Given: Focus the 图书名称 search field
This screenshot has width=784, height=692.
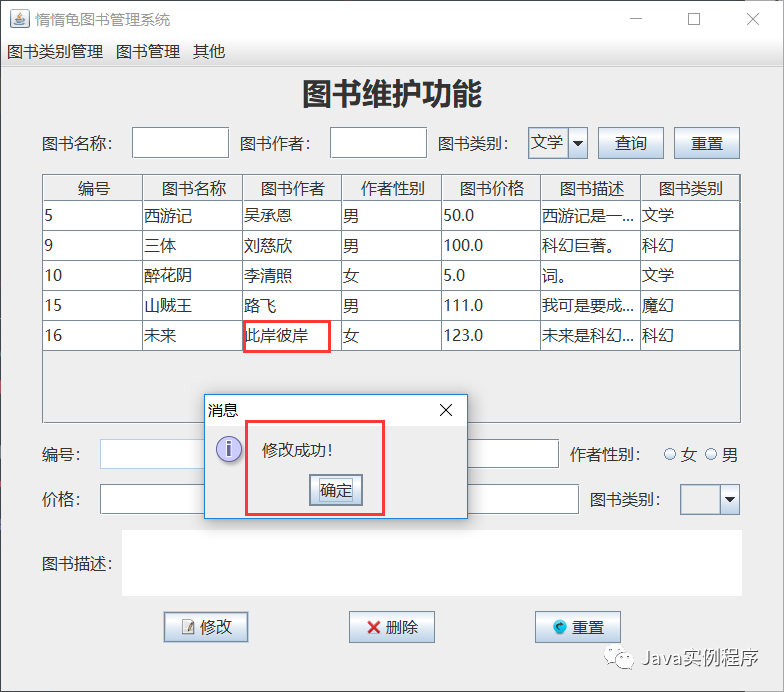Looking at the screenshot, I should tap(180, 143).
